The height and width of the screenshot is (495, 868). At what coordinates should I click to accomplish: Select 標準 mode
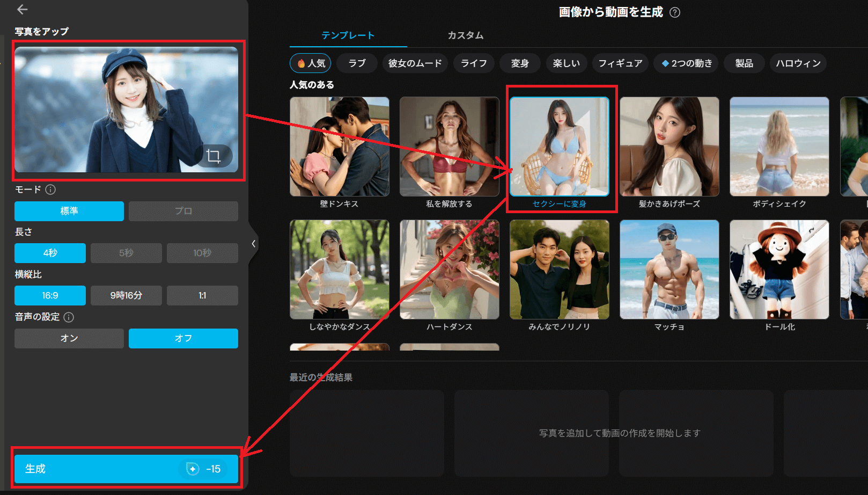pos(69,211)
